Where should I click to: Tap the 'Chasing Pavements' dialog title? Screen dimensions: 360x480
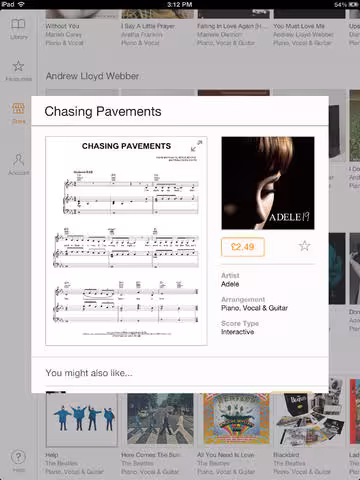pos(103,112)
